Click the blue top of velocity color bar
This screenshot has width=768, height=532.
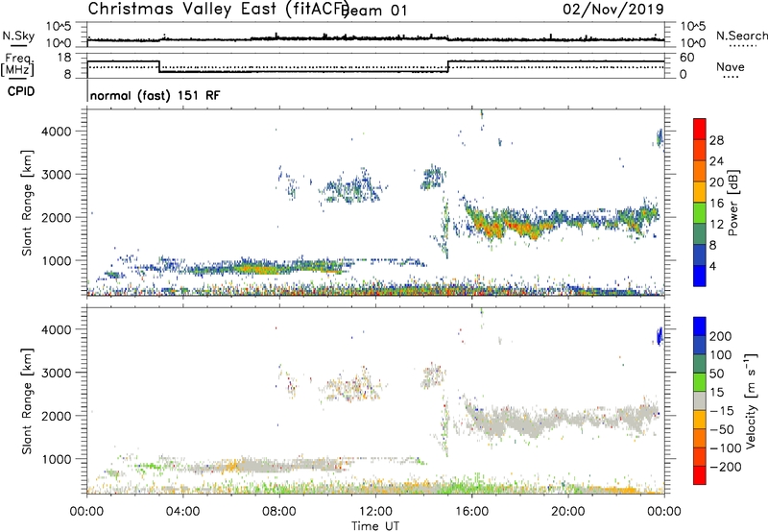(x=700, y=326)
